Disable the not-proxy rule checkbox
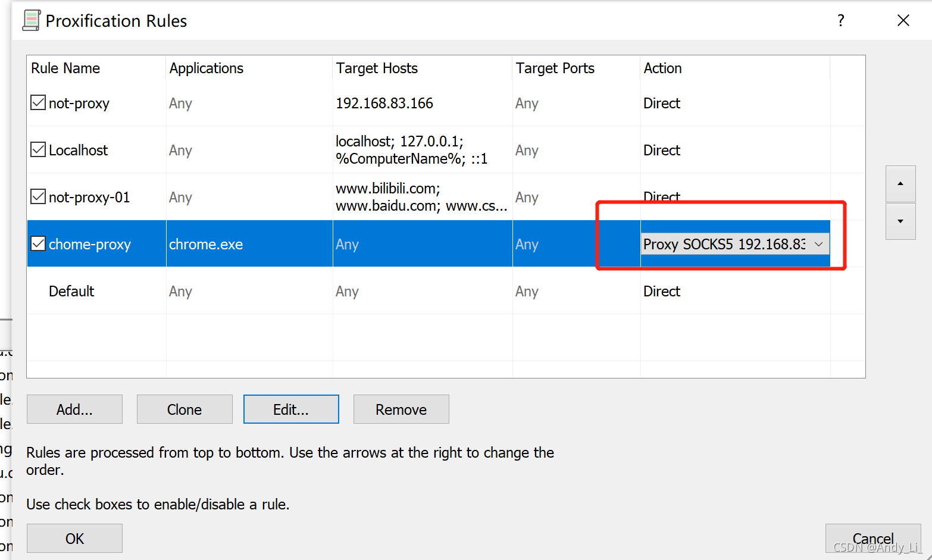 37,102
